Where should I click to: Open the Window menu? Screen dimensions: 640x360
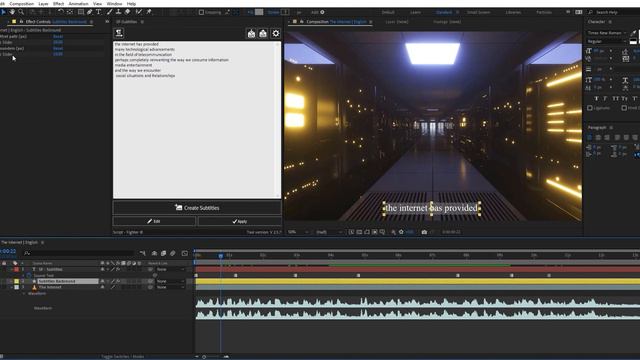click(x=114, y=3)
